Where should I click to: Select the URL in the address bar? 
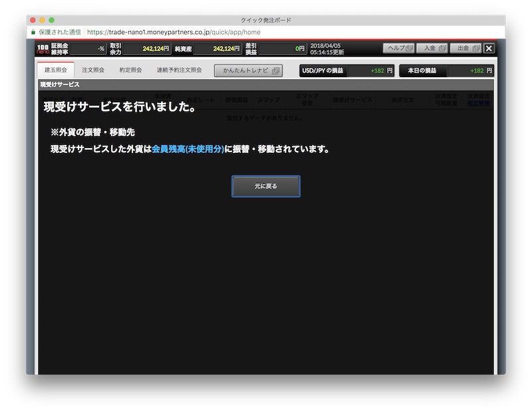(174, 32)
